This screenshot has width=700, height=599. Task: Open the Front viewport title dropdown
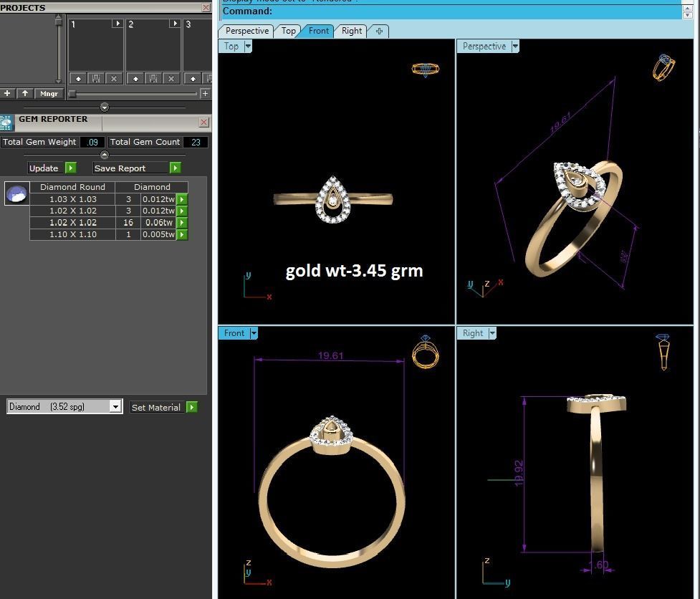tap(254, 333)
